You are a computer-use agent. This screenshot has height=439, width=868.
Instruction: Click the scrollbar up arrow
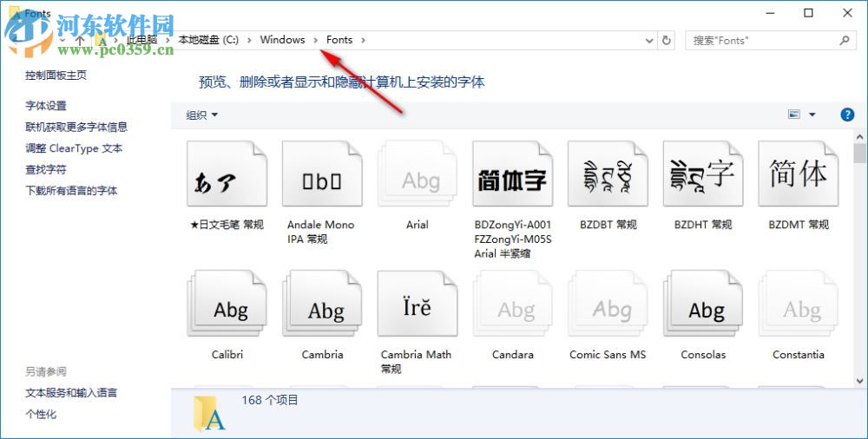click(x=859, y=137)
